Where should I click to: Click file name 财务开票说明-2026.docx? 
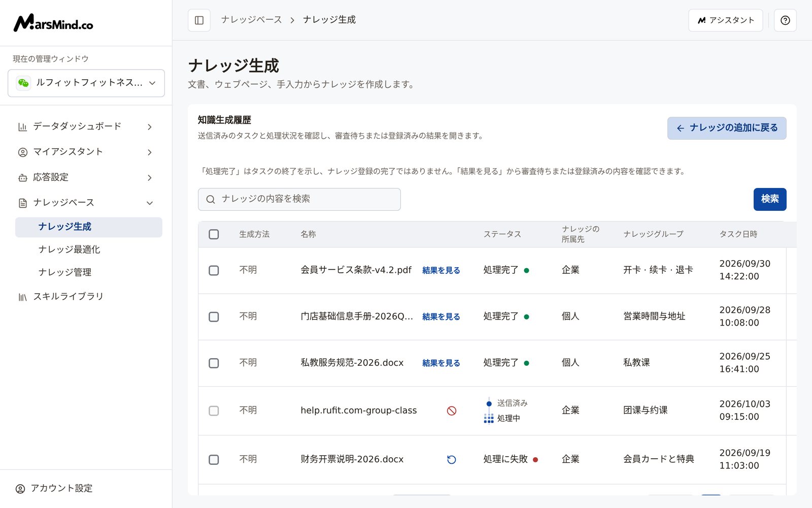[x=352, y=459]
